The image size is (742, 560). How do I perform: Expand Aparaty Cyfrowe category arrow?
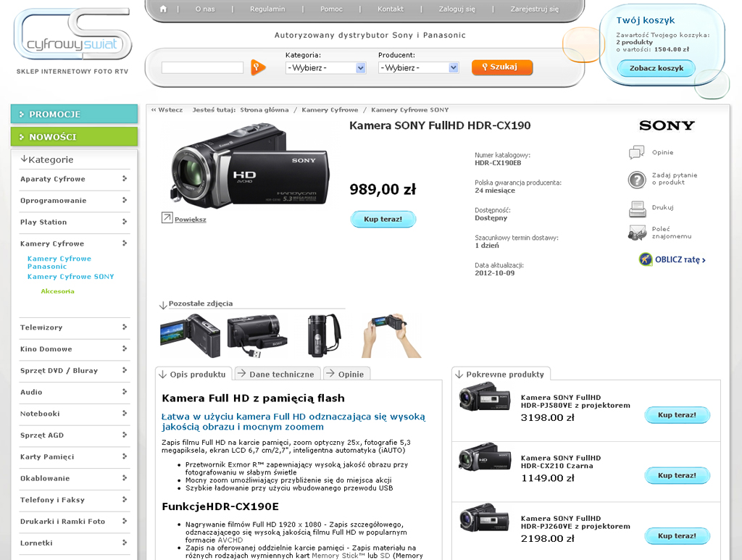(125, 179)
